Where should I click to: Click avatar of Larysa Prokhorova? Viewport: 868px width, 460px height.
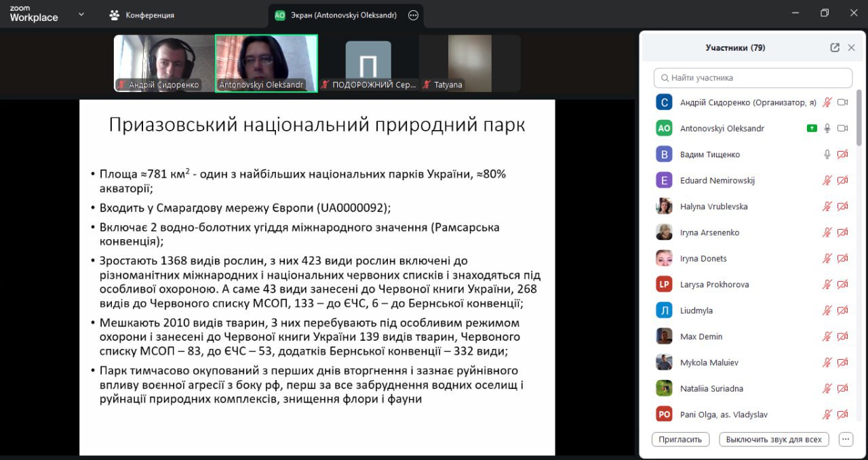664,285
